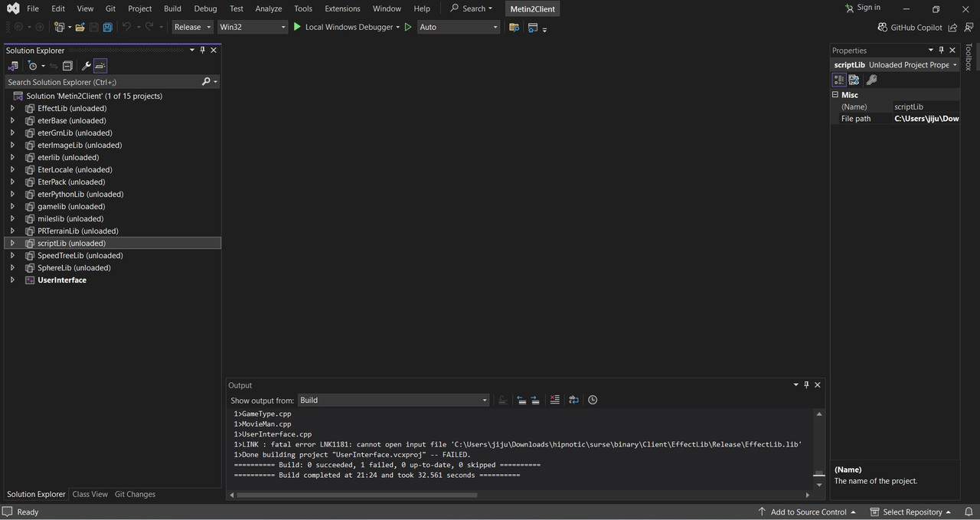Open the File menu
This screenshot has height=520, width=980.
tap(33, 8)
